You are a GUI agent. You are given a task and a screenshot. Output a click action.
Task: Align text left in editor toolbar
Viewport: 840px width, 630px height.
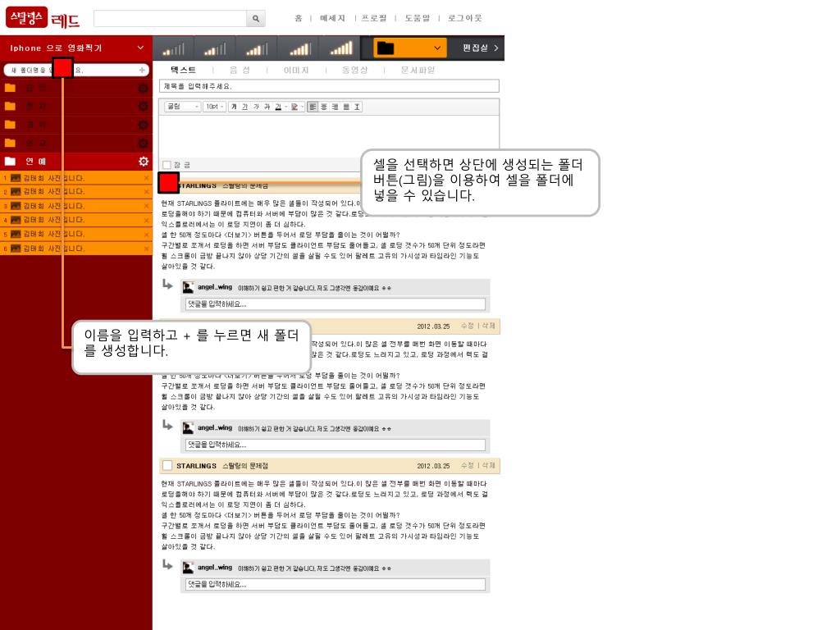pyautogui.click(x=313, y=107)
